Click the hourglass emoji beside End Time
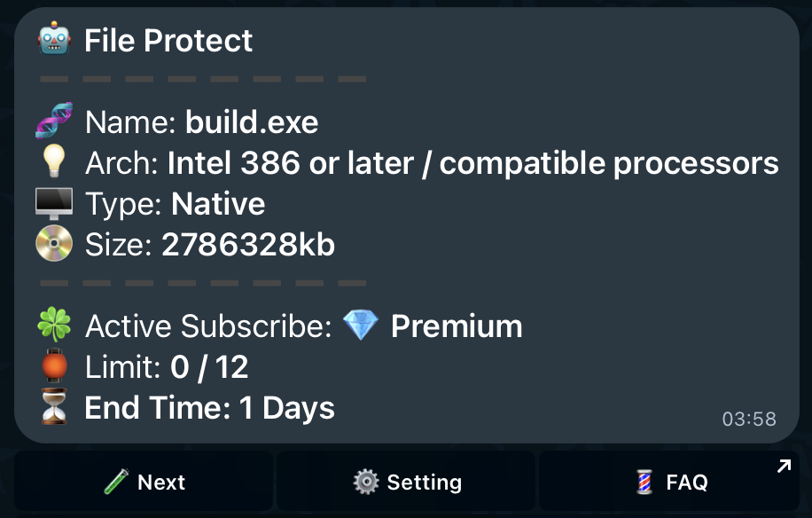812x518 pixels. click(x=54, y=406)
